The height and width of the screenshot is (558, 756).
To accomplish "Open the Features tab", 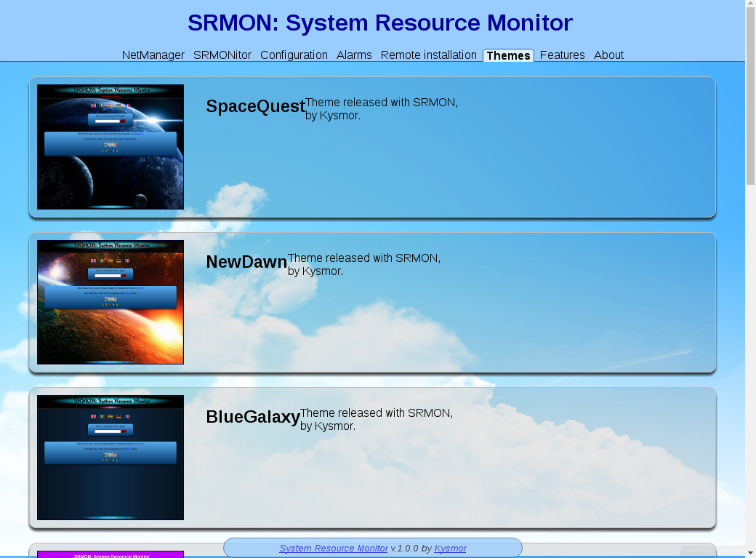I will pos(562,55).
